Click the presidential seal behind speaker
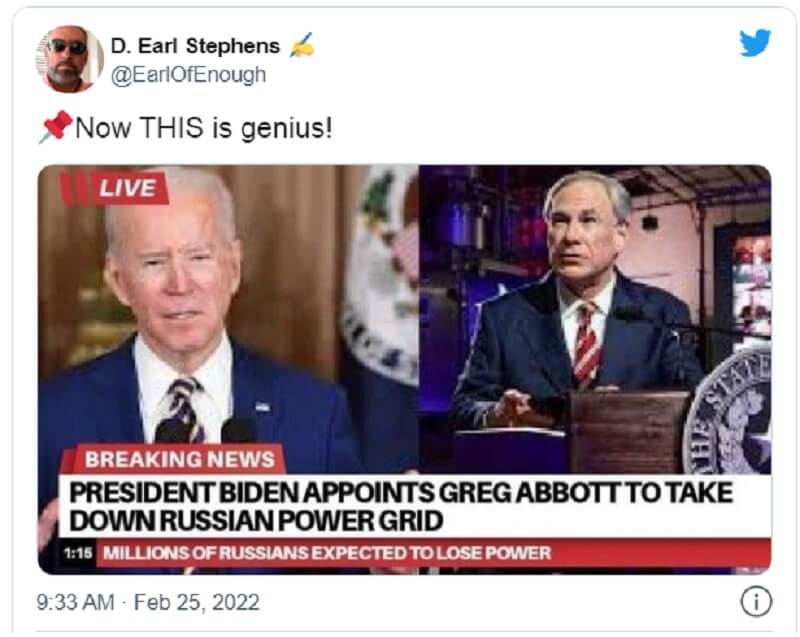Image resolution: width=800 pixels, height=637 pixels. click(x=381, y=275)
